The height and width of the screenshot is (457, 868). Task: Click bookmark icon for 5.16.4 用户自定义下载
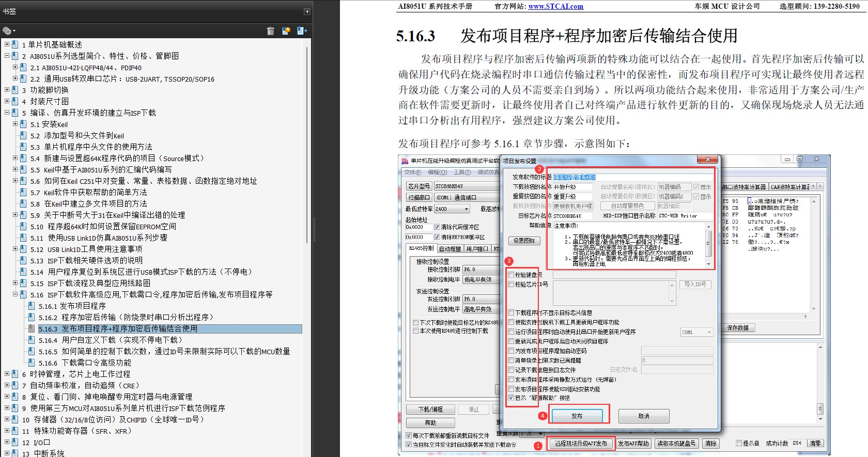(x=32, y=340)
